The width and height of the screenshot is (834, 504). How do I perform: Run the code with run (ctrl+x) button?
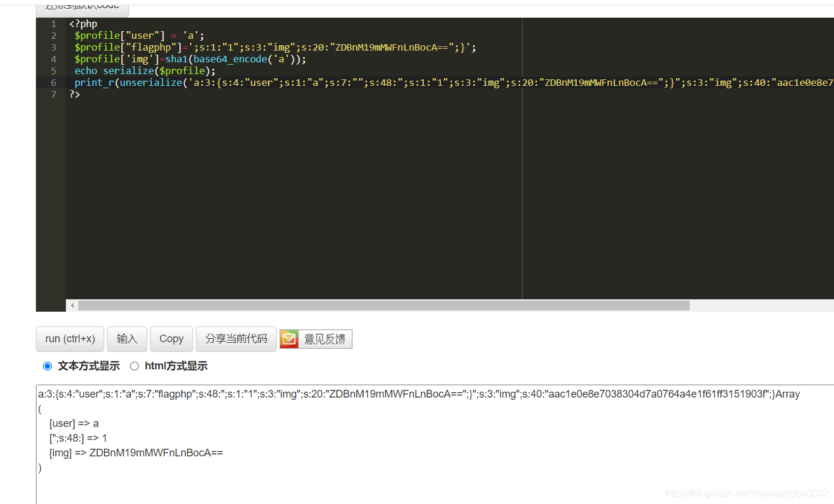[70, 339]
